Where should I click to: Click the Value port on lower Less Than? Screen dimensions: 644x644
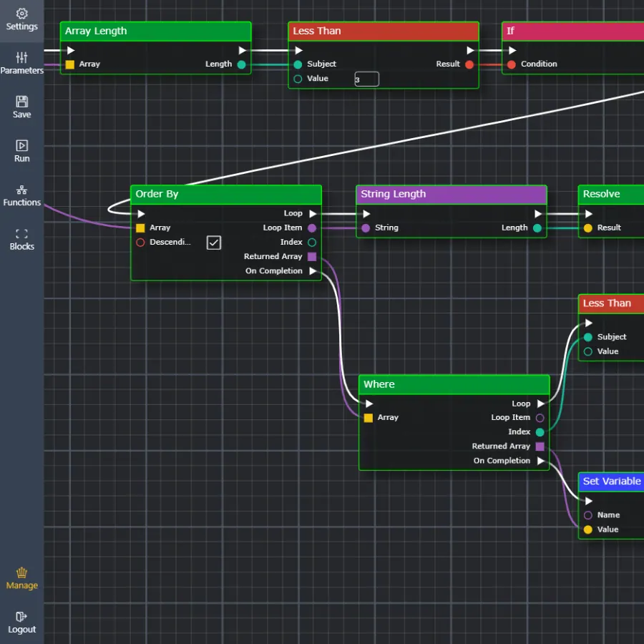click(587, 351)
